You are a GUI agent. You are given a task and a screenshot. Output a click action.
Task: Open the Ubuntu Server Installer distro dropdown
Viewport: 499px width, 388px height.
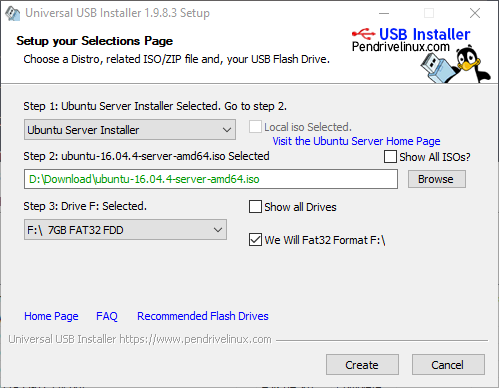(x=130, y=130)
